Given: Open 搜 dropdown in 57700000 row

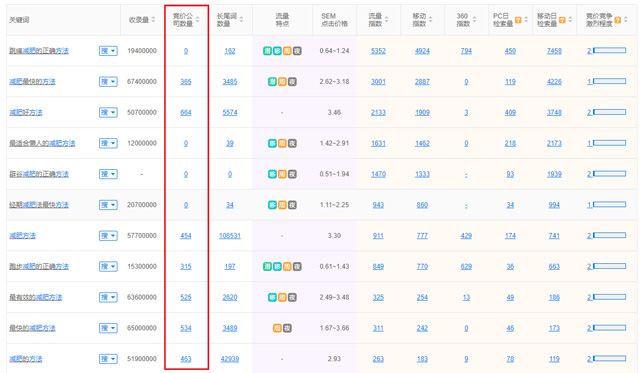Looking at the screenshot, I should pyautogui.click(x=108, y=235).
